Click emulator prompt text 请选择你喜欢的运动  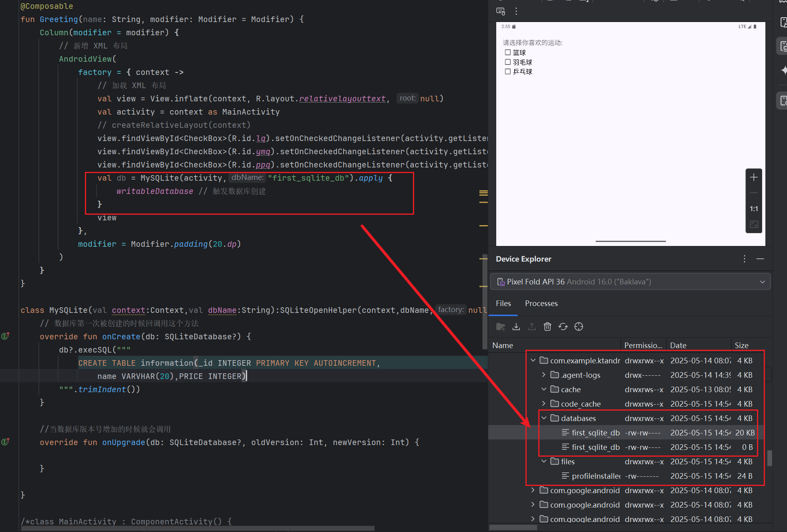(533, 43)
